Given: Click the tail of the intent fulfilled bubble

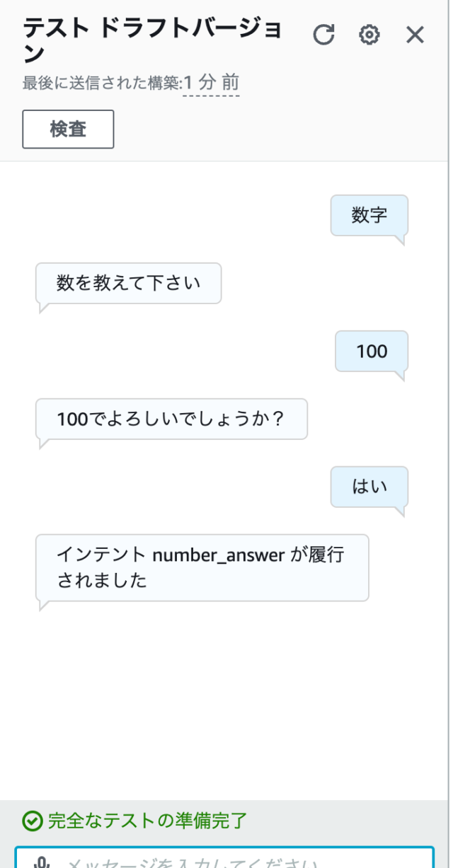Looking at the screenshot, I should pos(43,606).
